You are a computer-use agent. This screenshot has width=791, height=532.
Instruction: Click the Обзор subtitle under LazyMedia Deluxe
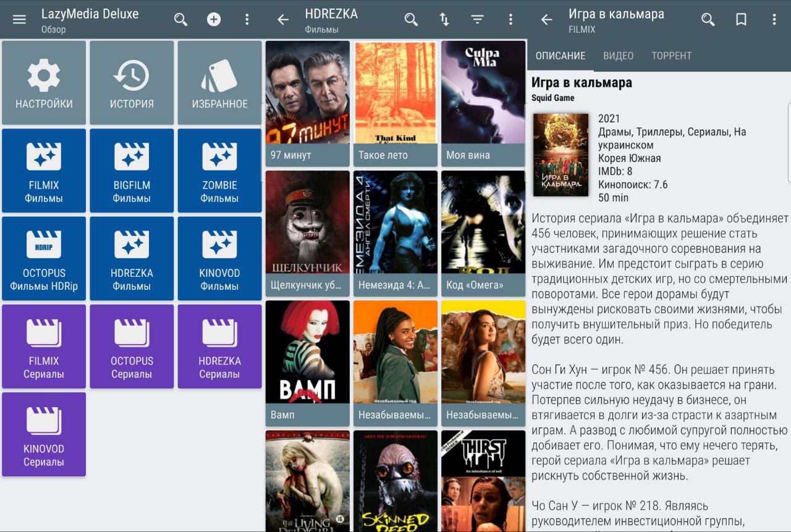(x=53, y=29)
